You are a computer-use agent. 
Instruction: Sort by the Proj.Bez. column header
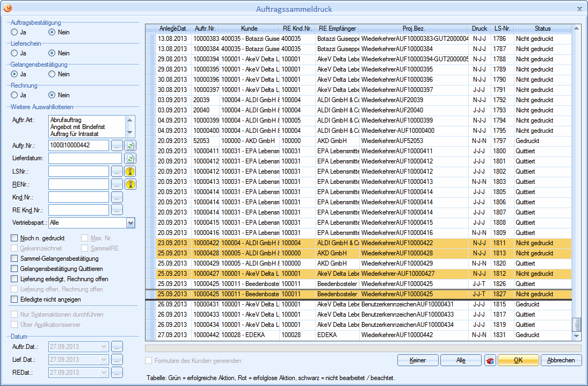tap(413, 28)
